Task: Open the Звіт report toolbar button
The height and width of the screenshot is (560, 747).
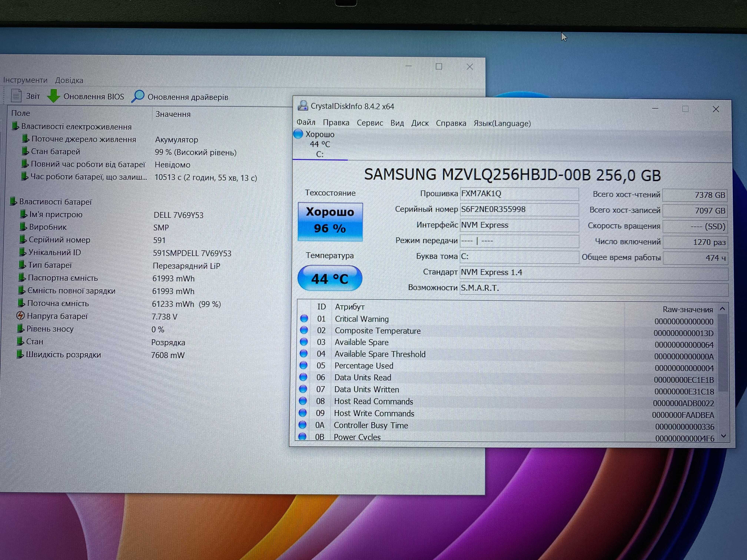Action: 25,96
